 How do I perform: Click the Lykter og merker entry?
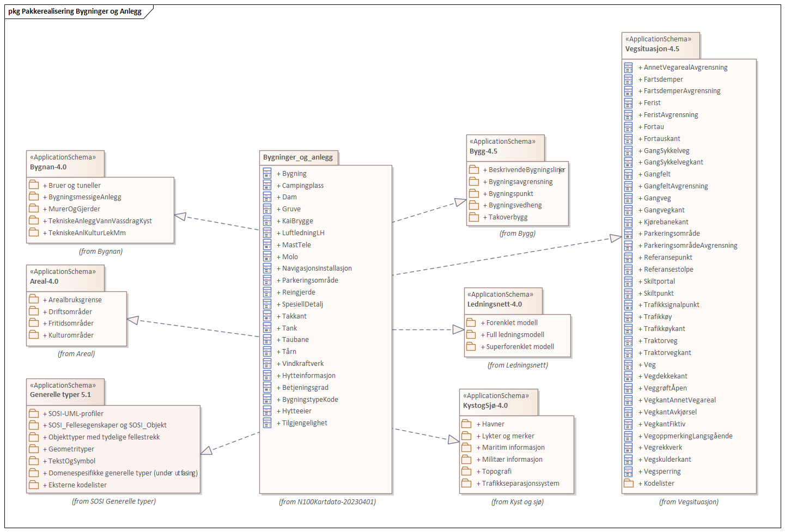pos(506,436)
